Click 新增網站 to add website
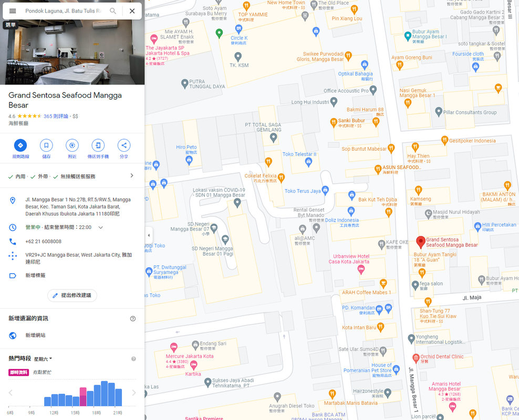Viewport: 519px width, 420px height. pos(35,335)
